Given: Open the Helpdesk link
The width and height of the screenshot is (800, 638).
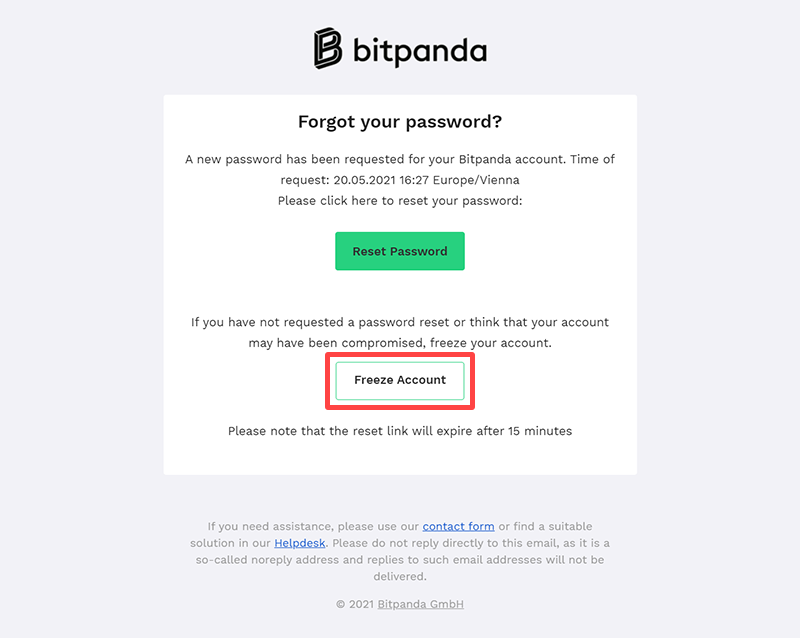Looking at the screenshot, I should (x=299, y=543).
